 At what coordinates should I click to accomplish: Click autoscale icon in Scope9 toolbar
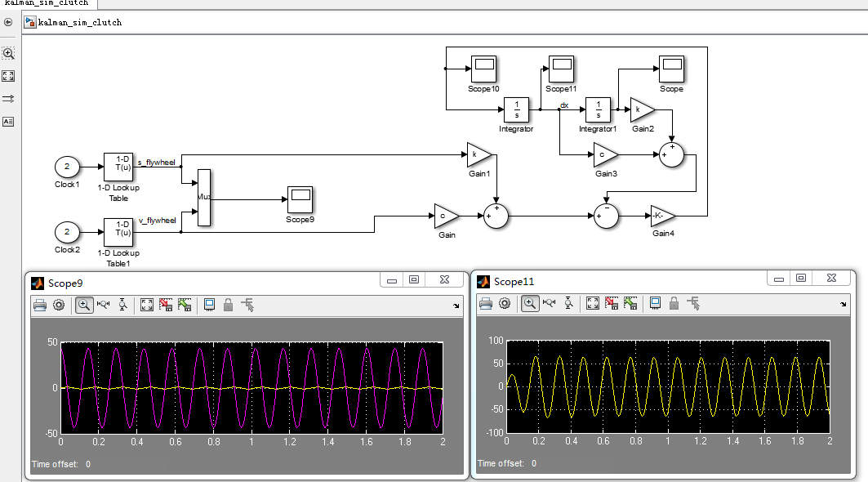click(x=147, y=306)
